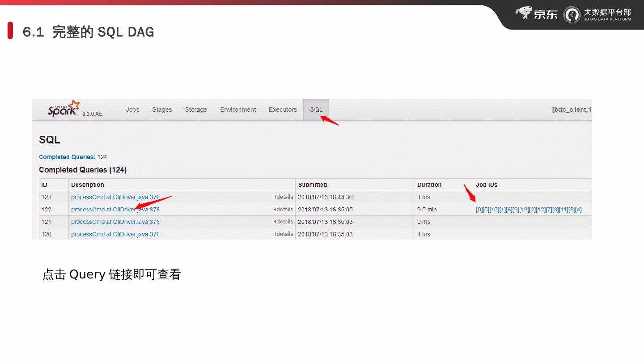Open the processCmd link for query 123
Viewport: 644px width, 362px height.
pos(115,197)
